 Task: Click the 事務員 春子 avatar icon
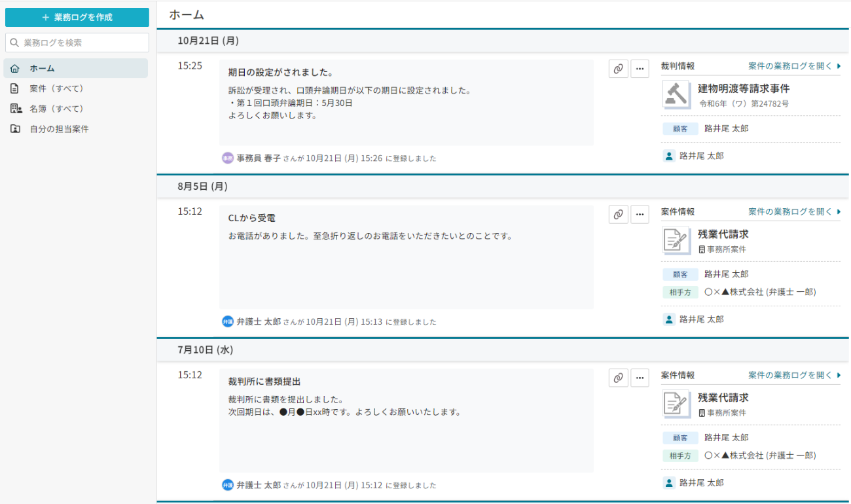[x=228, y=158]
